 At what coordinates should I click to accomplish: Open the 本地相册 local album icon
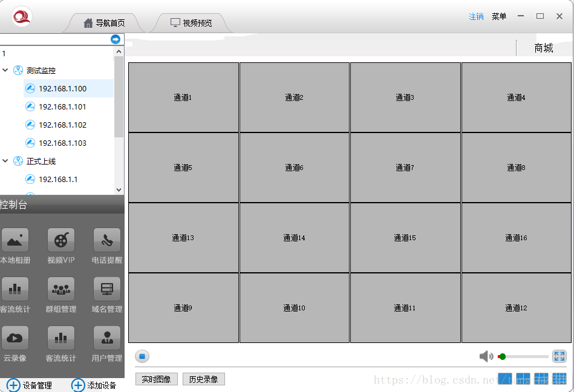pos(15,241)
